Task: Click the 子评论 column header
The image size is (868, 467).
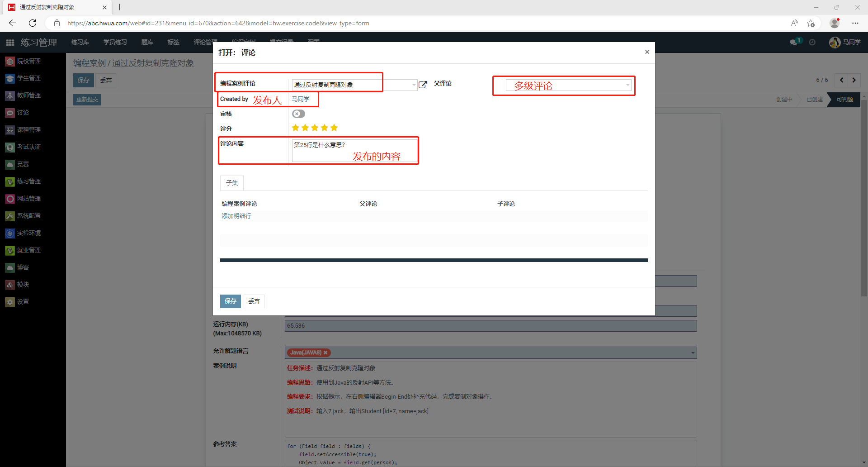Action: [506, 204]
